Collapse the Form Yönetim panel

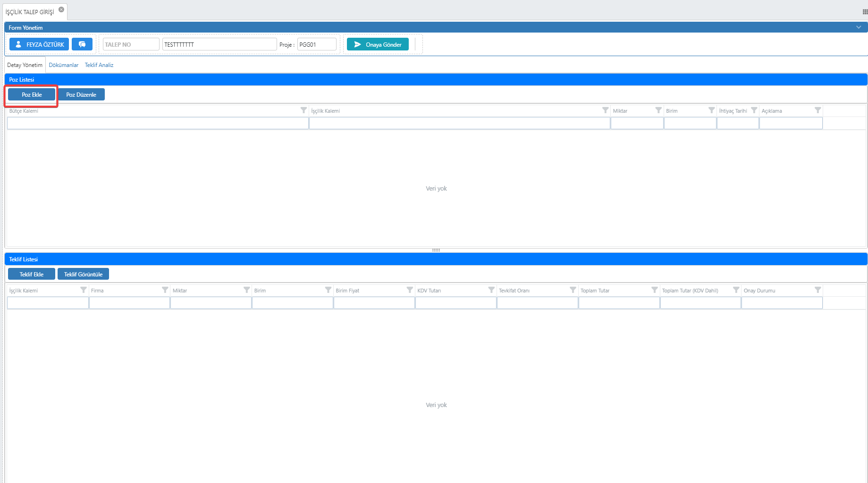click(859, 27)
